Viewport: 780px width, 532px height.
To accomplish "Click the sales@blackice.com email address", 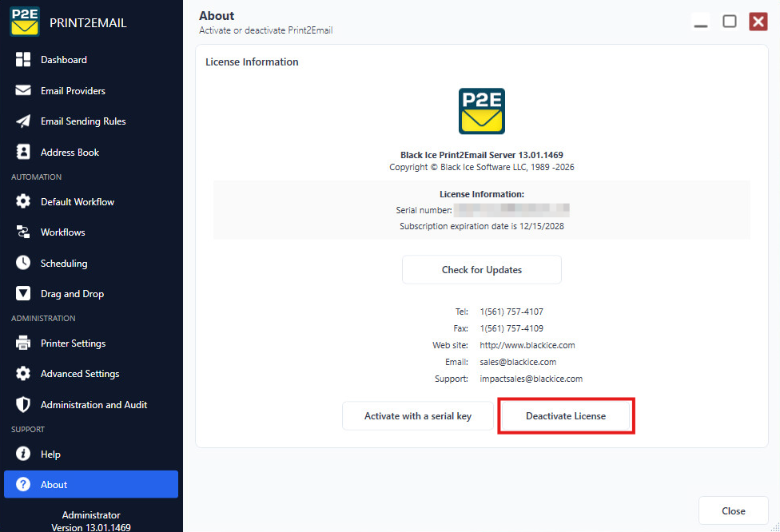I will coord(518,362).
